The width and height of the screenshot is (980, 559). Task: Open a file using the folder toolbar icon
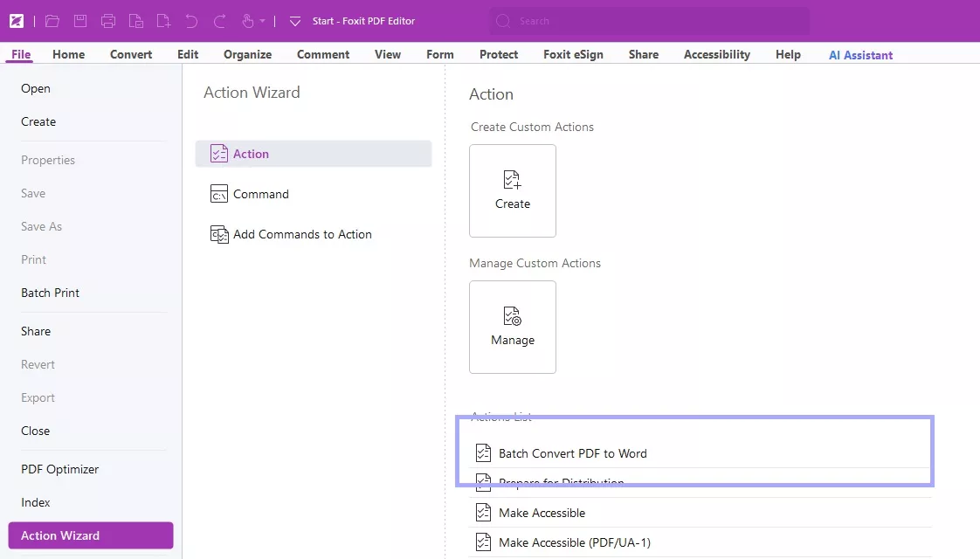click(52, 20)
